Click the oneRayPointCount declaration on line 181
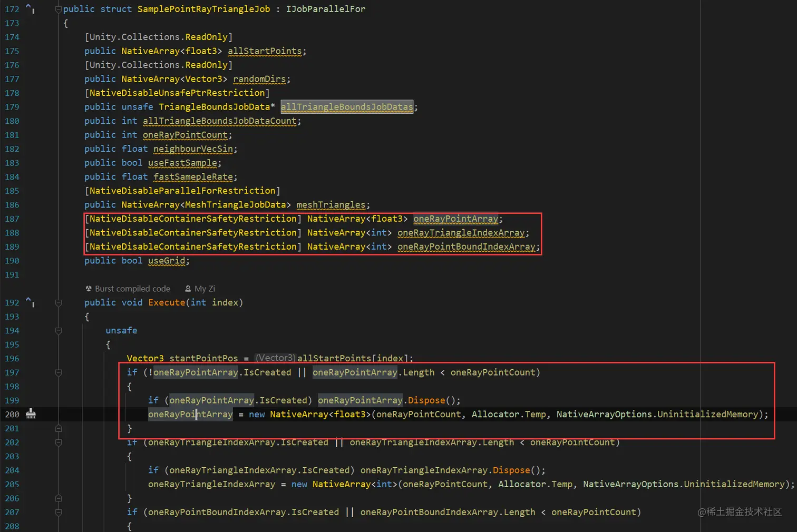Screen dimensions: 797x532 [185, 135]
